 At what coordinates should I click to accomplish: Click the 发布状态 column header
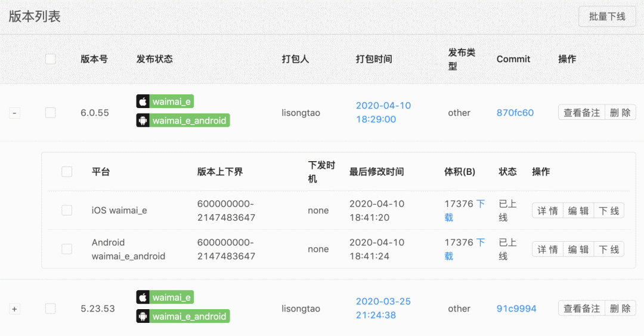(154, 59)
